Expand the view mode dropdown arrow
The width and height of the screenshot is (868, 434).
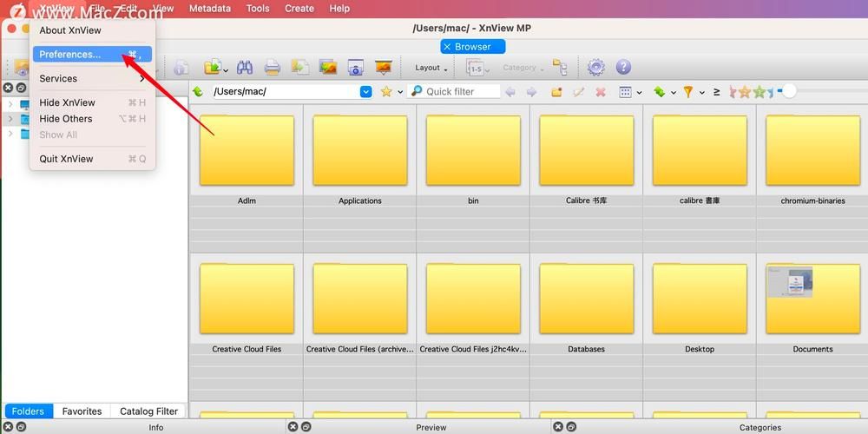pyautogui.click(x=640, y=93)
